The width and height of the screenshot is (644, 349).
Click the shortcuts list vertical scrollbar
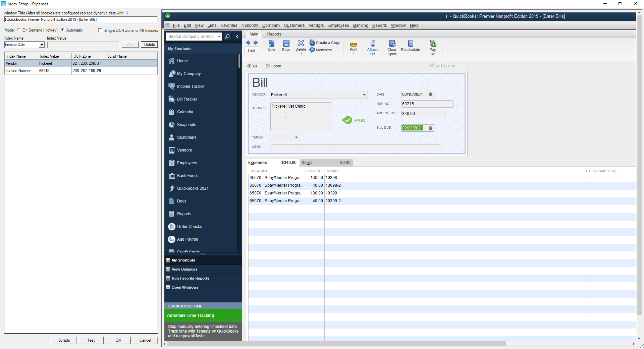point(239,61)
